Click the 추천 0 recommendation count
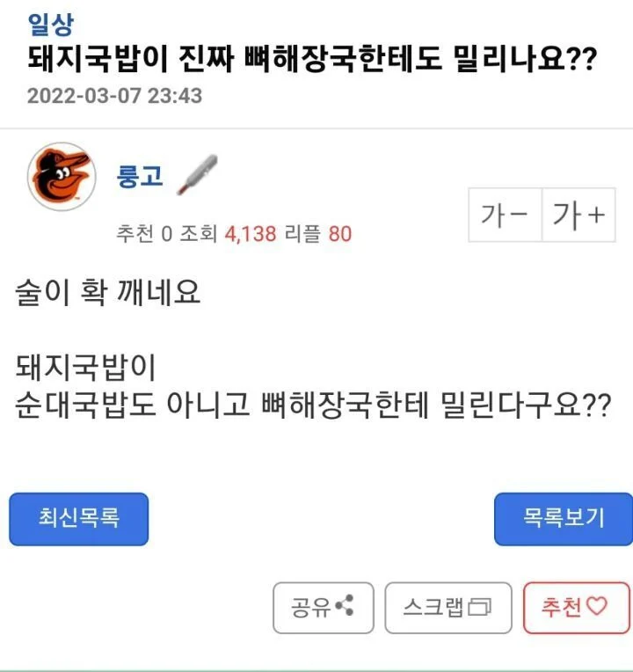Viewport: 633px width, 672px height. 144,233
